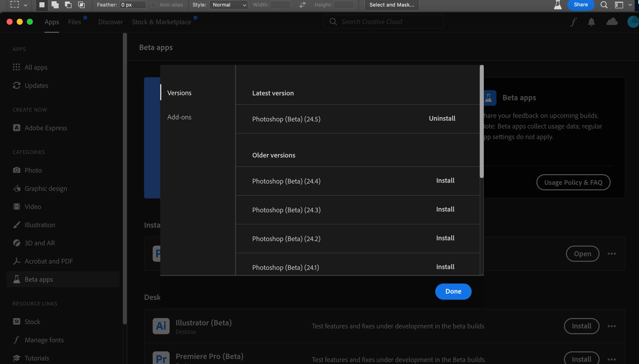639x364 pixels.
Task: Uninstall Photoshop (Beta) (24.5)
Action: tap(442, 118)
